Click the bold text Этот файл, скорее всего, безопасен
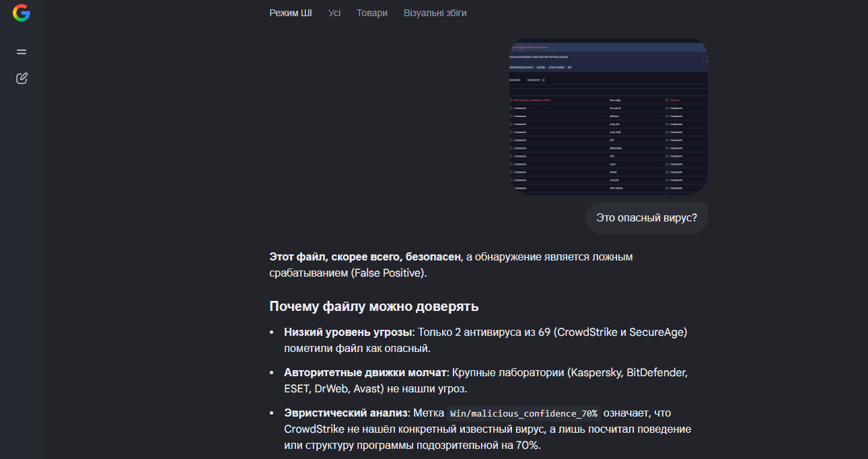This screenshot has width=868, height=459. tap(366, 257)
